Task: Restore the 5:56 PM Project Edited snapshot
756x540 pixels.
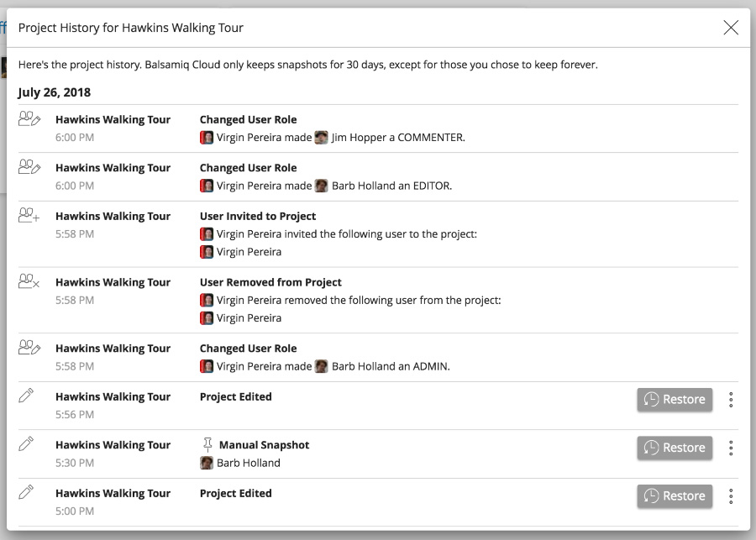Action: click(x=675, y=400)
